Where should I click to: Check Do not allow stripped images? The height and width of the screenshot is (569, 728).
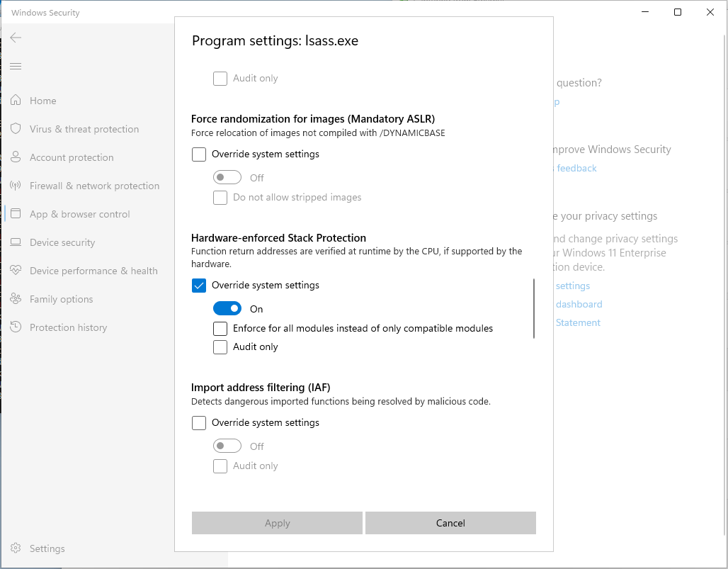click(220, 198)
